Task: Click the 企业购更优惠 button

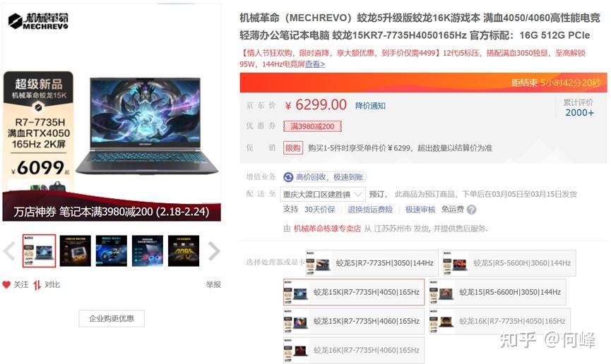Action: 112,318
